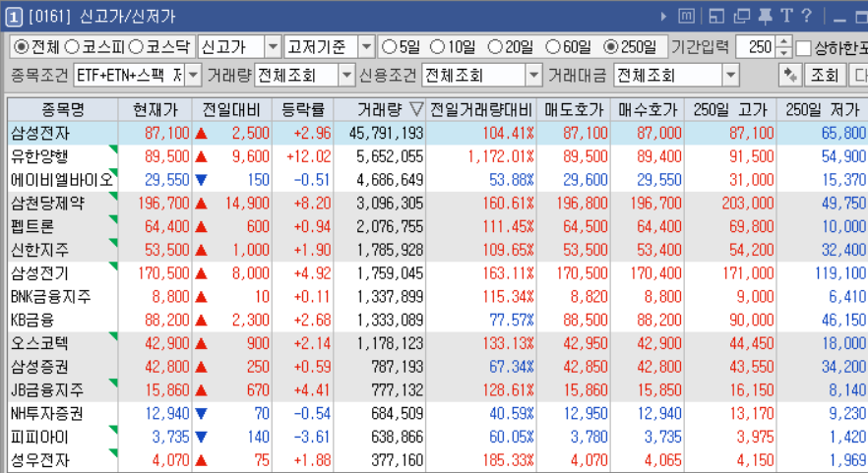
Task: Click the small right arrow in title bar
Action: point(663,17)
